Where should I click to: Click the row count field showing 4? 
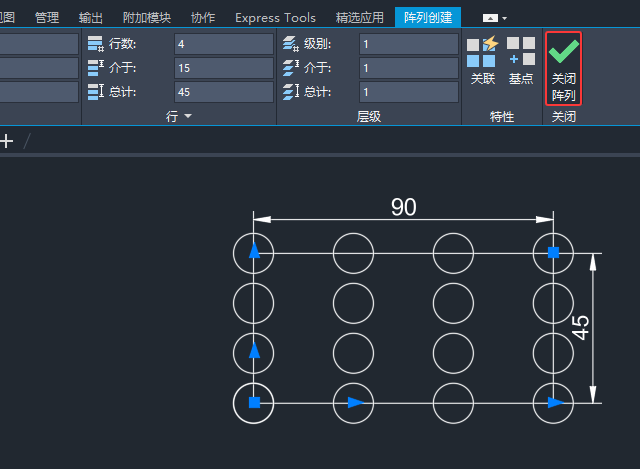point(223,44)
